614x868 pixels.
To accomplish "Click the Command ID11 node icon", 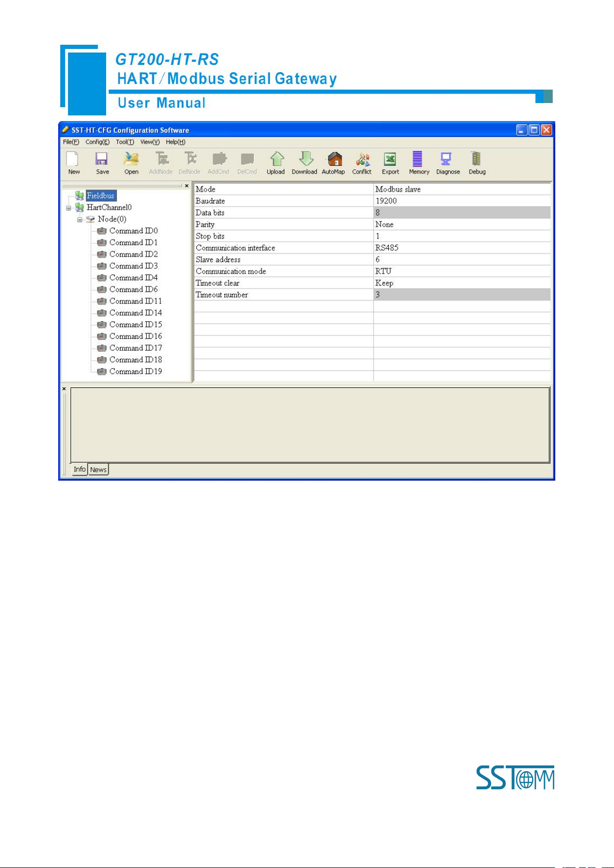I will [102, 301].
